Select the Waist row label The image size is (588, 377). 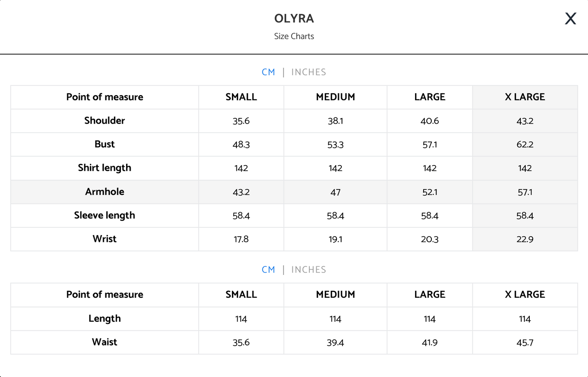coord(105,342)
